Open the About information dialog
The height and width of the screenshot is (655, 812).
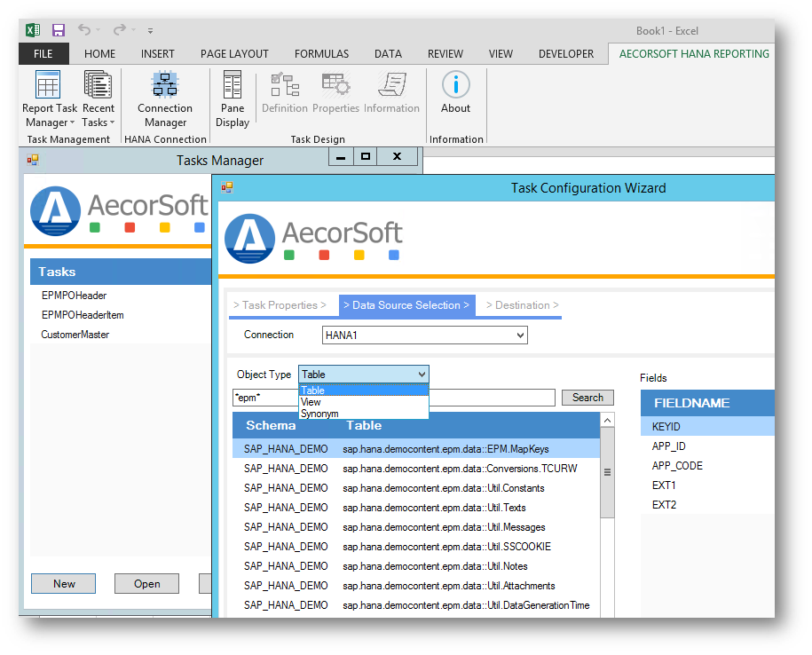(x=456, y=92)
